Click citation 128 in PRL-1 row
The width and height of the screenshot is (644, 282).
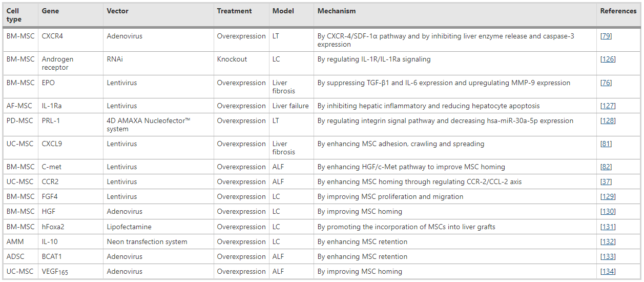(608, 121)
